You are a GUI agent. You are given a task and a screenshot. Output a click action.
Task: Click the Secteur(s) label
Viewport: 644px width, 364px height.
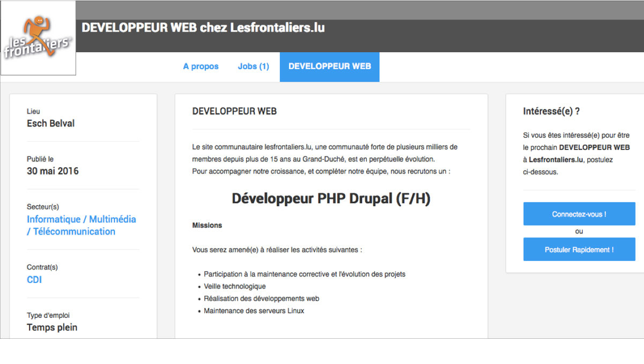43,207
